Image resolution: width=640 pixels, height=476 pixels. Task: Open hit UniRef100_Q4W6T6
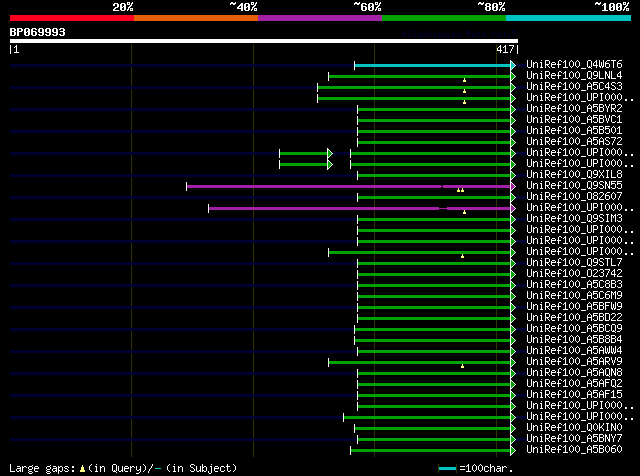(574, 64)
